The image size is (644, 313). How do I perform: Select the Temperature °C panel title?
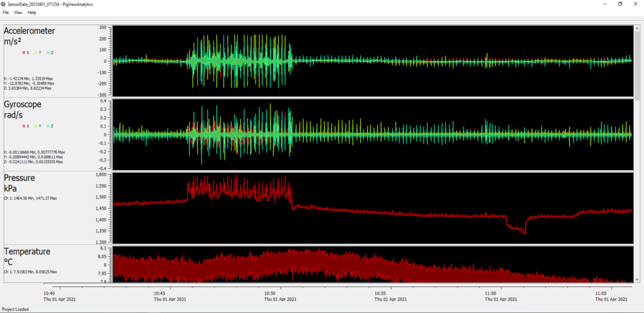point(27,256)
